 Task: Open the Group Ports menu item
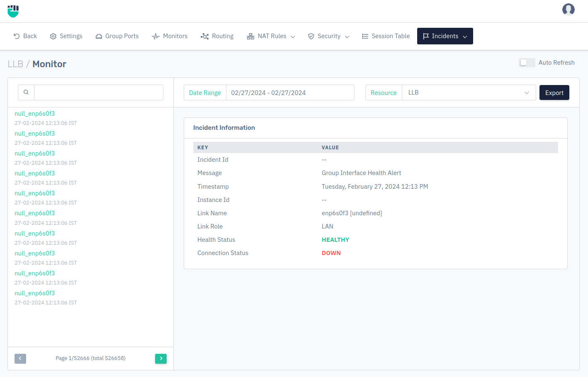[117, 36]
